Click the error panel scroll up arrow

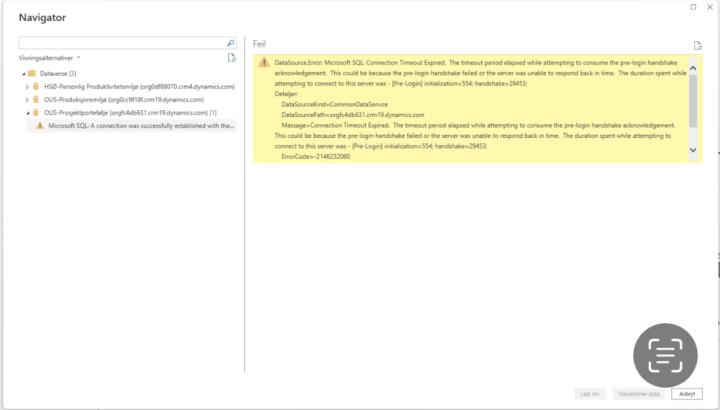click(693, 68)
